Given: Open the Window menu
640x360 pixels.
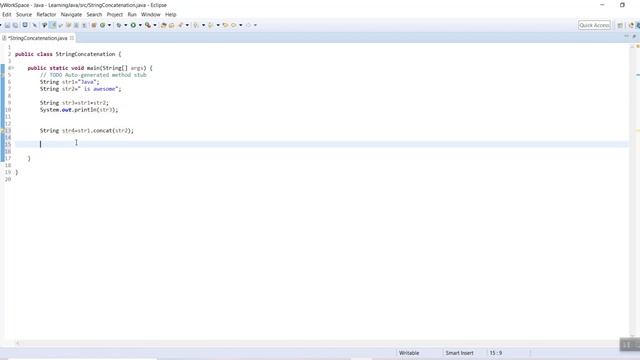Looking at the screenshot, I should [x=151, y=15].
